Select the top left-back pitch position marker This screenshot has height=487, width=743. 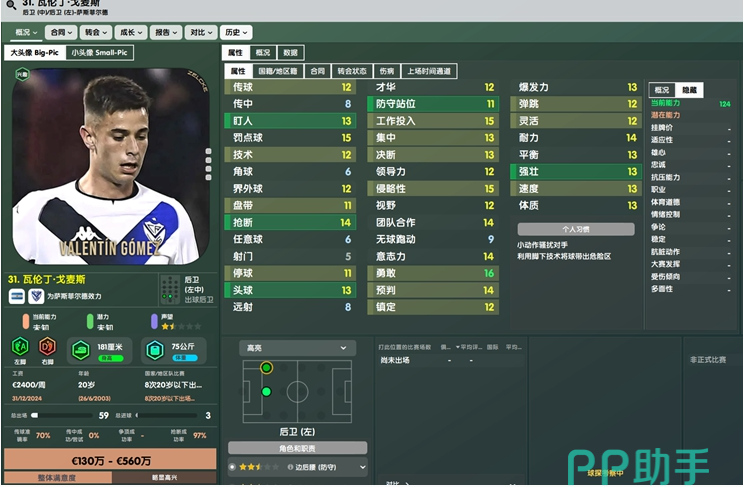(266, 368)
